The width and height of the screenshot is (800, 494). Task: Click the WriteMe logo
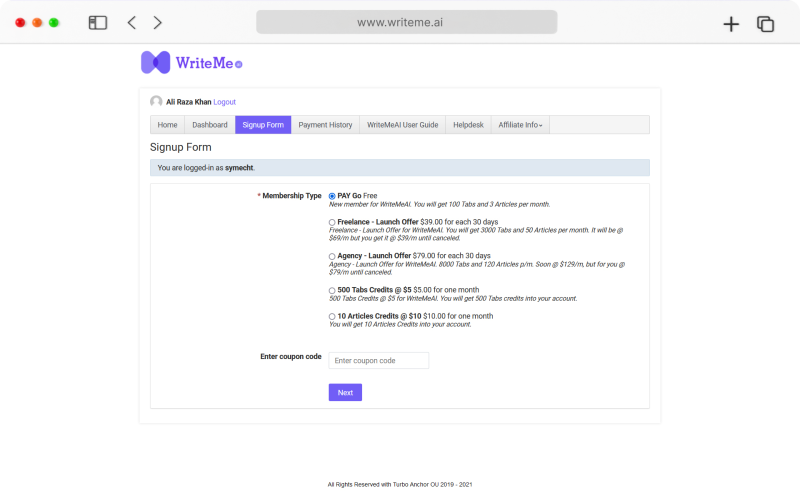[x=191, y=63]
